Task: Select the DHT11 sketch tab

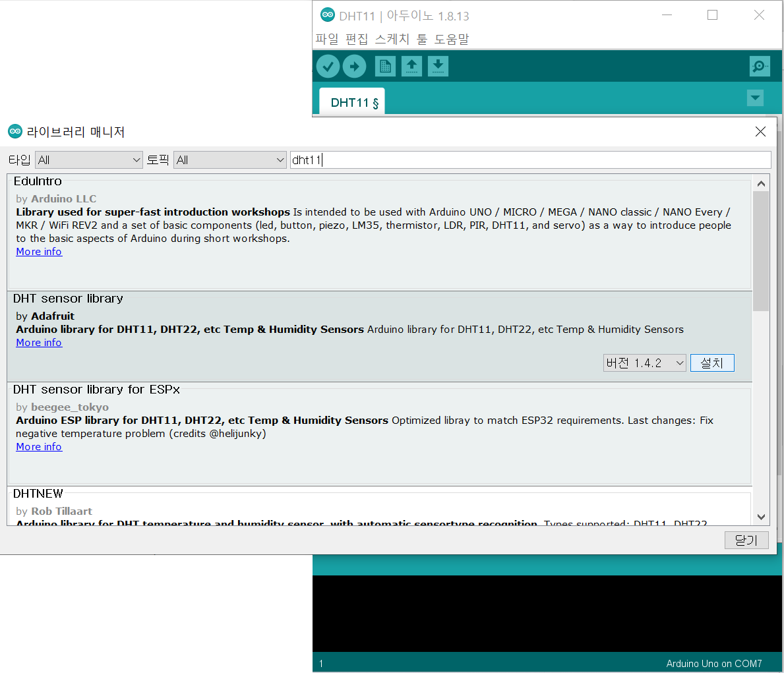Action: [352, 102]
